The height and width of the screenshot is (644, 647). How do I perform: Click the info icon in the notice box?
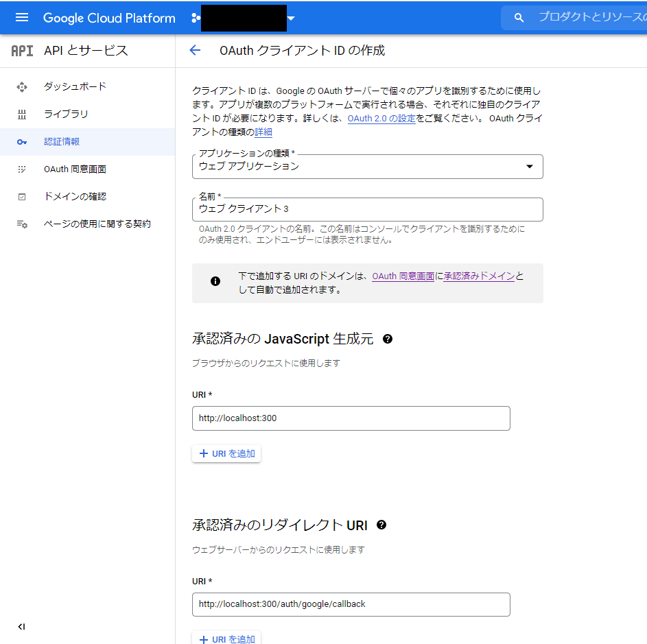(x=215, y=281)
